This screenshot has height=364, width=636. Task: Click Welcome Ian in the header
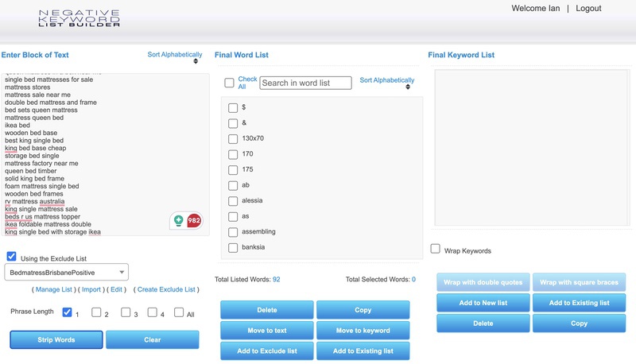click(535, 8)
